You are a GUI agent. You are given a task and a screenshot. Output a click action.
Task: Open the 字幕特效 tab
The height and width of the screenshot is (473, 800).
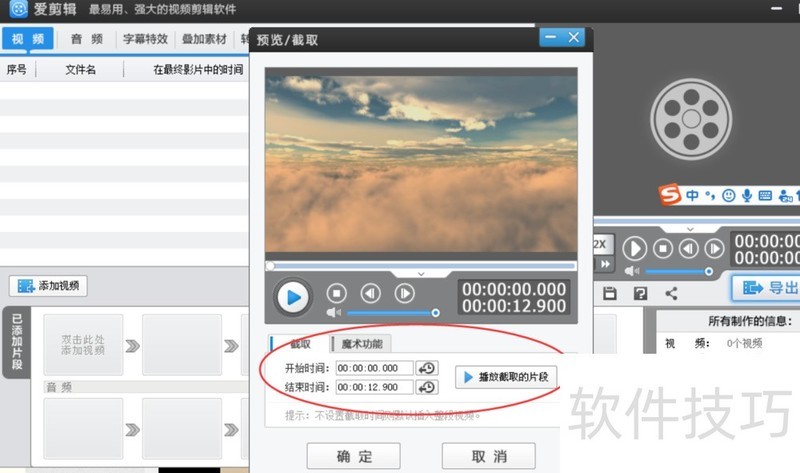[145, 39]
